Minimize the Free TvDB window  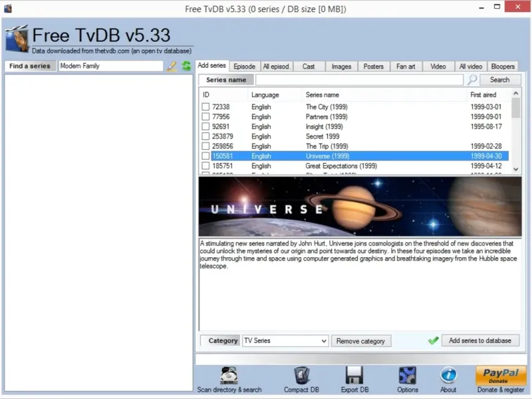tap(481, 7)
